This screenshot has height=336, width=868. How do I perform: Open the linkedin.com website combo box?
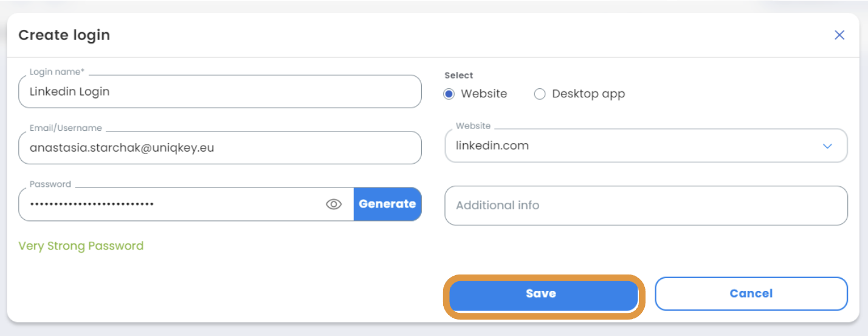[x=646, y=145]
